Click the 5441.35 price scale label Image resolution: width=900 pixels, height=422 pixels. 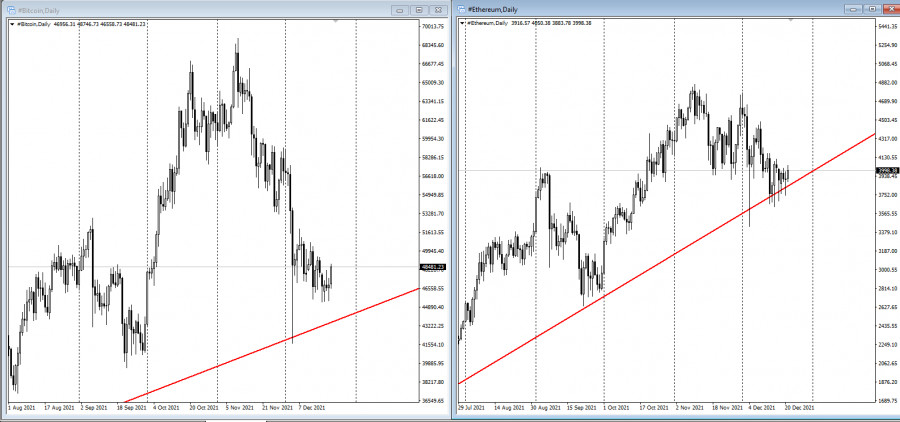click(x=887, y=26)
